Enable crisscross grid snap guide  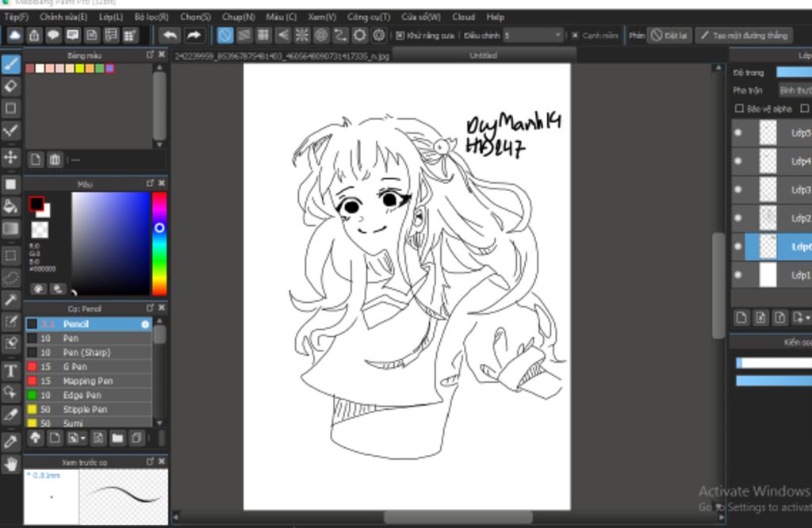point(263,35)
